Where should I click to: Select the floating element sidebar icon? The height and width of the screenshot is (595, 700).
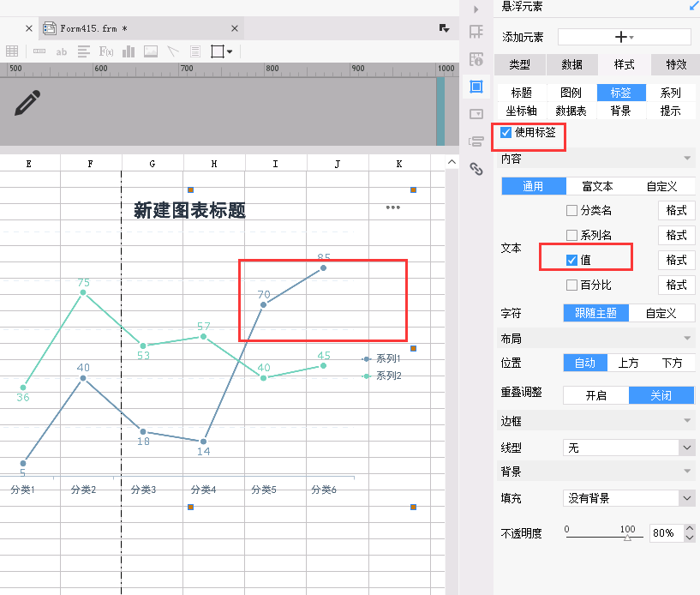tap(476, 87)
